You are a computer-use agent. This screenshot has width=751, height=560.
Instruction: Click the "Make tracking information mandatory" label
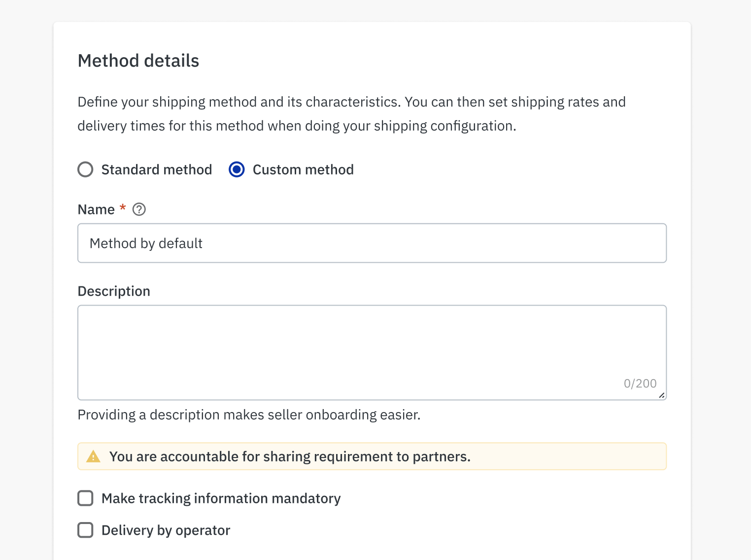[x=221, y=498]
